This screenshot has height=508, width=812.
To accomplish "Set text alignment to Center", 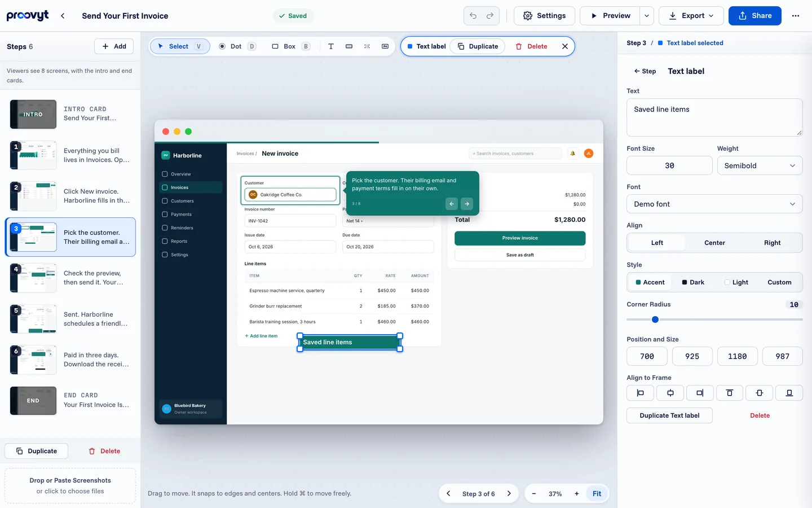I will tap(714, 243).
